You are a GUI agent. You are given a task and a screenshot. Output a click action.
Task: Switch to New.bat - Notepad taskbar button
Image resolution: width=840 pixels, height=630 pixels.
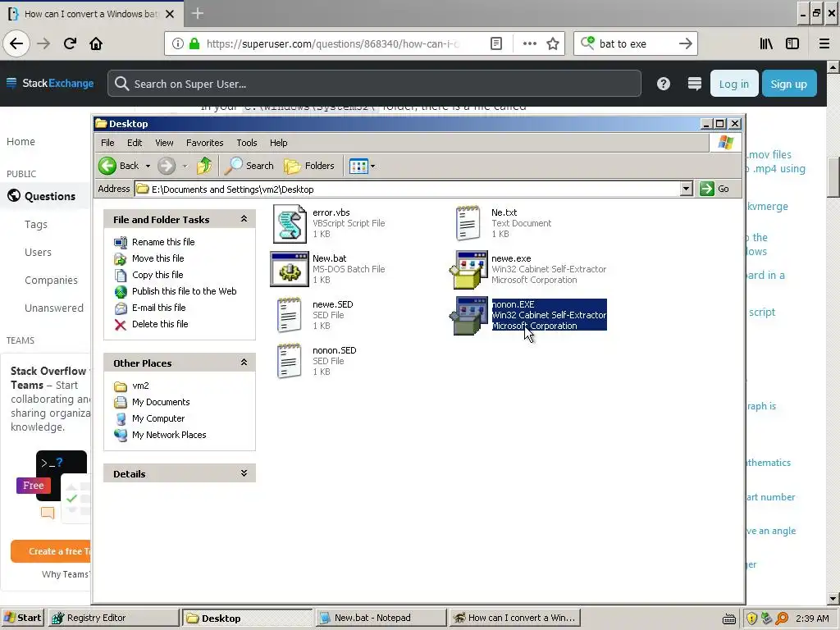[381, 618]
